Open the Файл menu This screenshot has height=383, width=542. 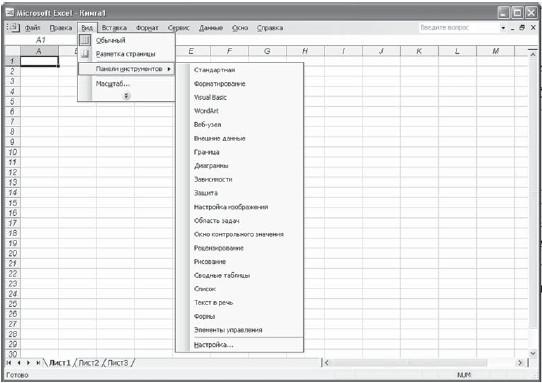[32, 28]
